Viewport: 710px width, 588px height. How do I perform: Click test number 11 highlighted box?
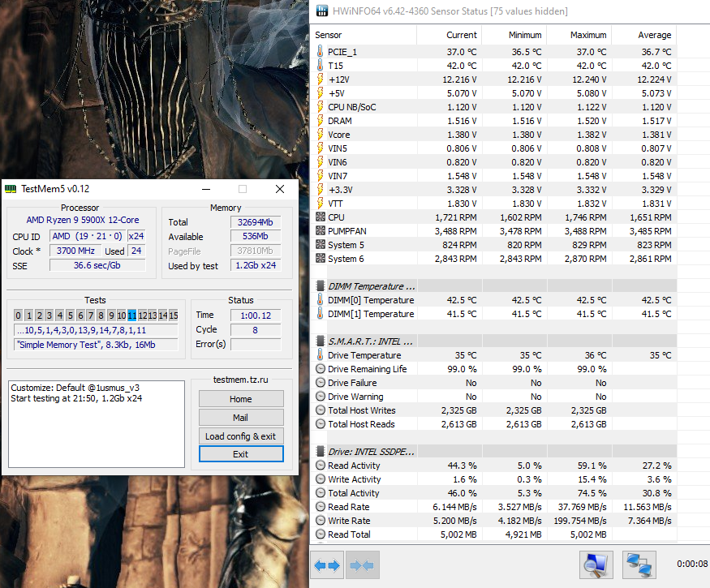pos(131,315)
